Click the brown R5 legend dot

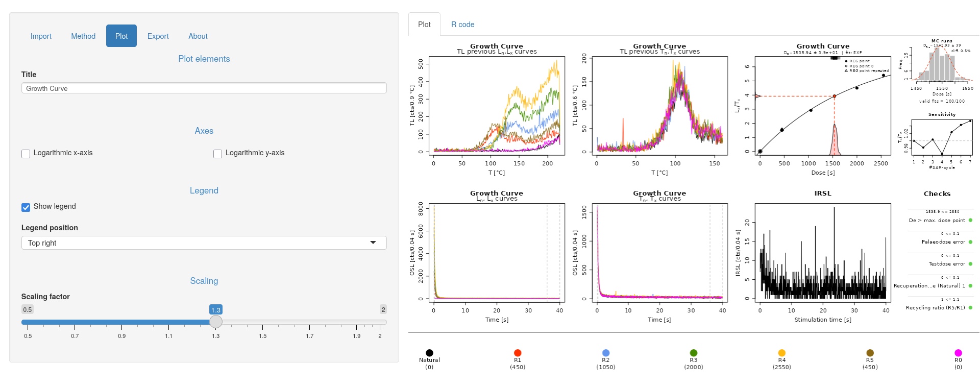[x=870, y=353]
